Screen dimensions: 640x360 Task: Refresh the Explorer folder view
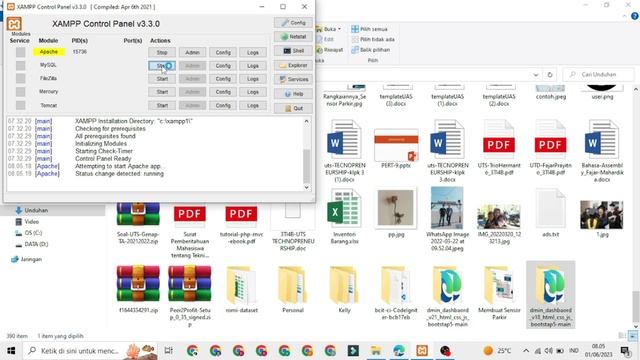point(550,75)
